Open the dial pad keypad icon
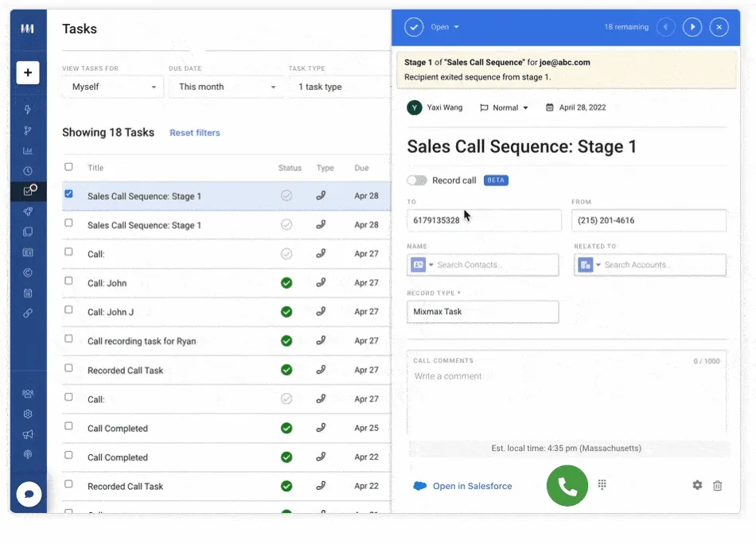The width and height of the screenshot is (756, 544). click(x=602, y=484)
